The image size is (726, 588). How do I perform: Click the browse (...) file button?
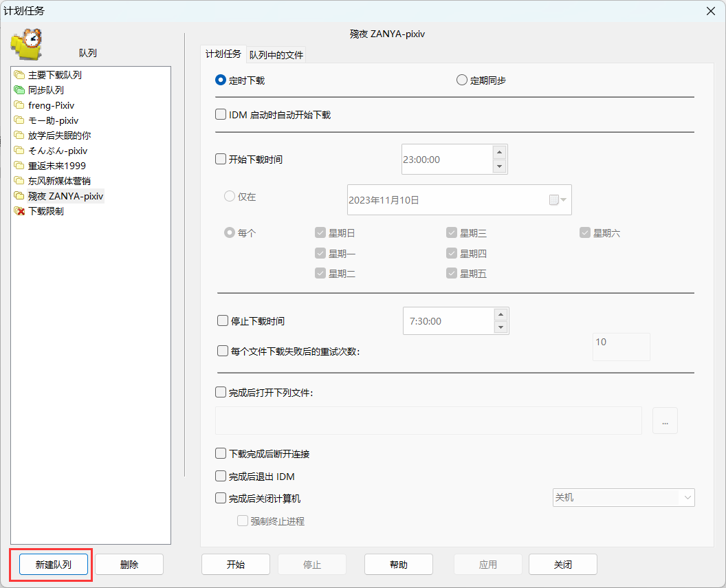click(x=665, y=420)
